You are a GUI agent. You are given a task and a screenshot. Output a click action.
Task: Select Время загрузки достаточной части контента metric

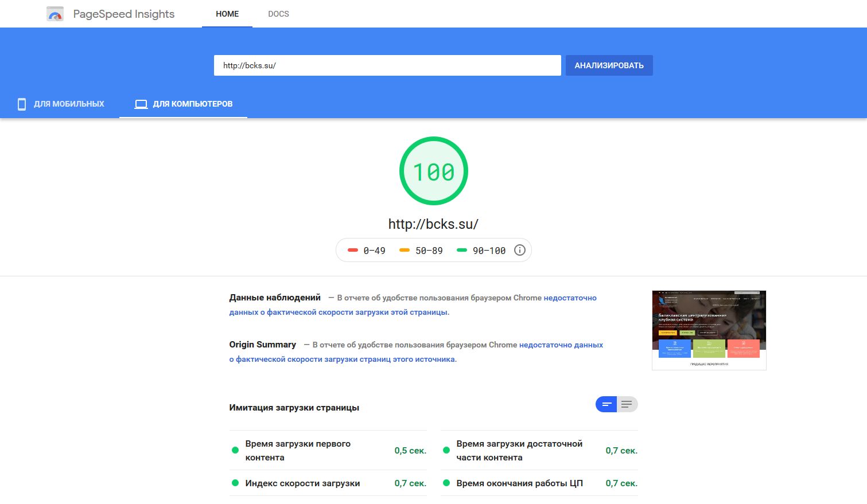tap(539, 451)
